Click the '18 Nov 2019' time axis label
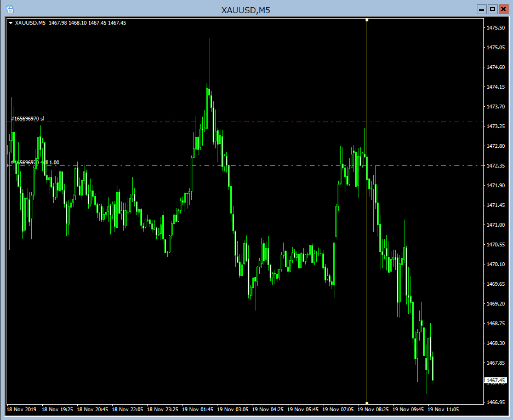The width and height of the screenshot is (513, 420). tap(21, 410)
